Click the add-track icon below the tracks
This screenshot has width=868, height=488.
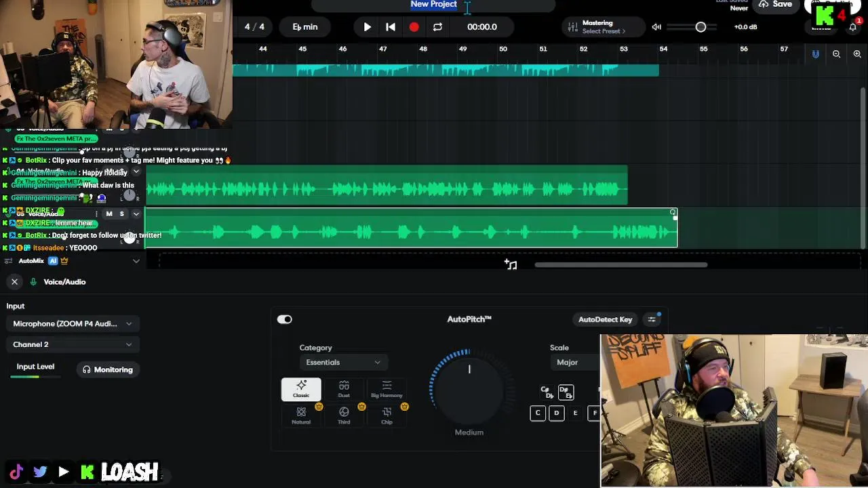click(x=511, y=264)
